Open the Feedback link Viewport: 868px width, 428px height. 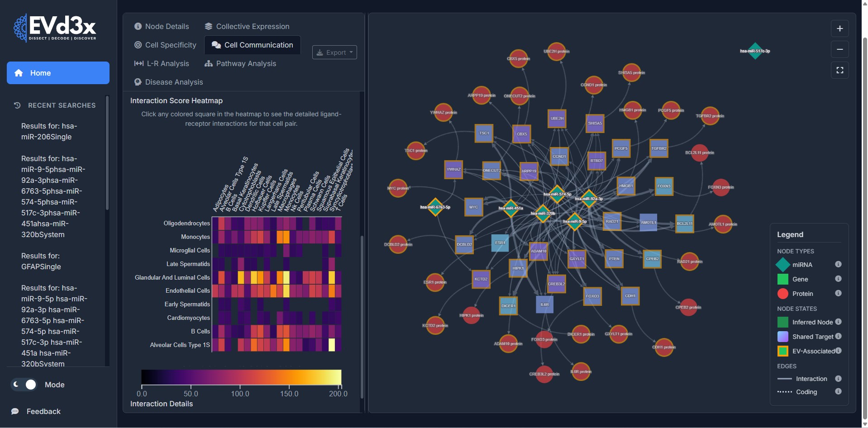[43, 411]
